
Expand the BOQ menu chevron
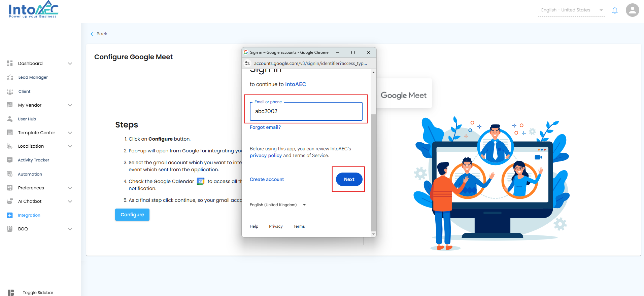point(70,229)
